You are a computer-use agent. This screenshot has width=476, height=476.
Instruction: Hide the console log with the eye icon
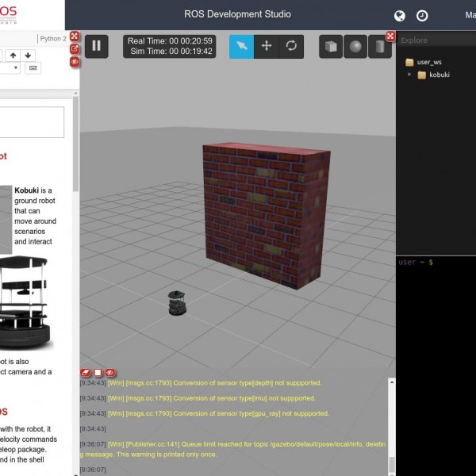click(110, 373)
